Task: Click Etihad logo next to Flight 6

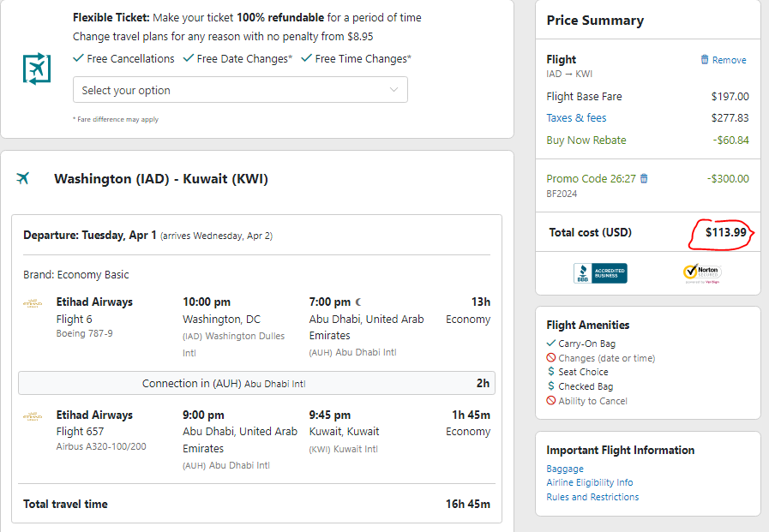Action: click(x=33, y=303)
